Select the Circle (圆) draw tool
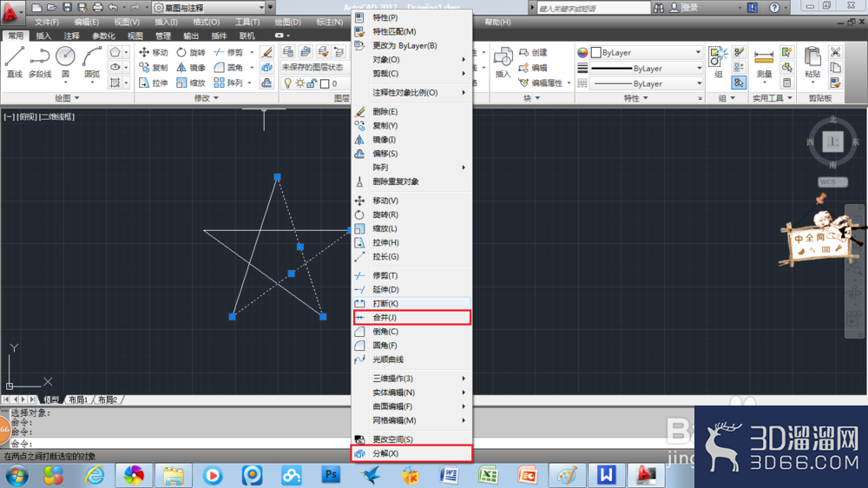This screenshot has height=488, width=868. 65,62
